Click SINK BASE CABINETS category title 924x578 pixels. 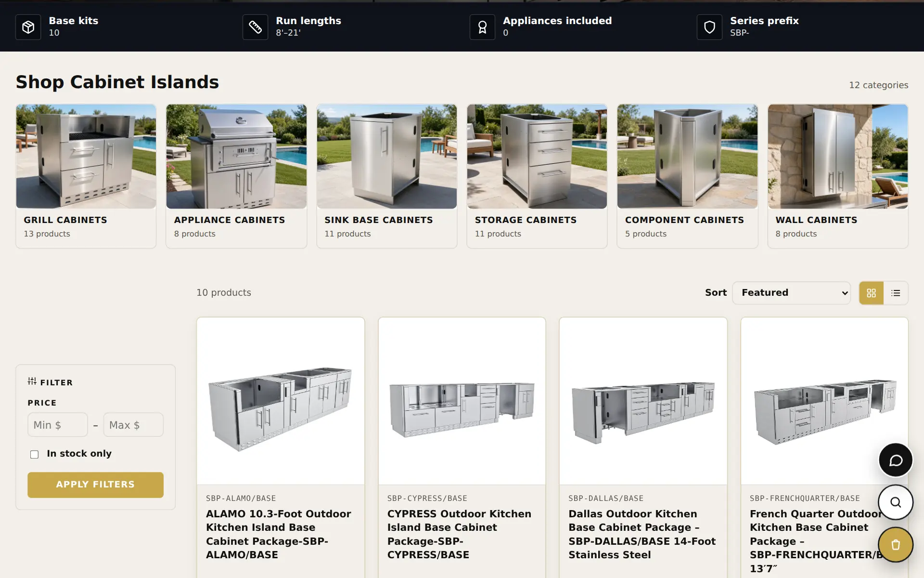(x=379, y=220)
